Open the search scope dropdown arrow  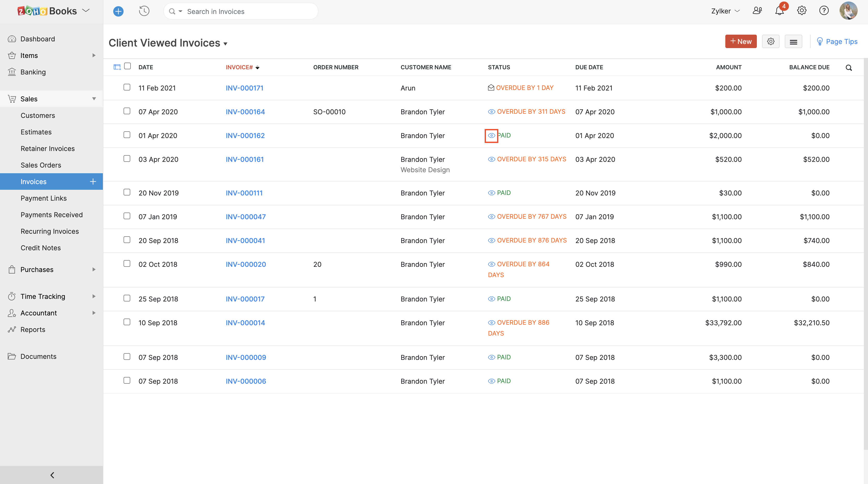[180, 11]
